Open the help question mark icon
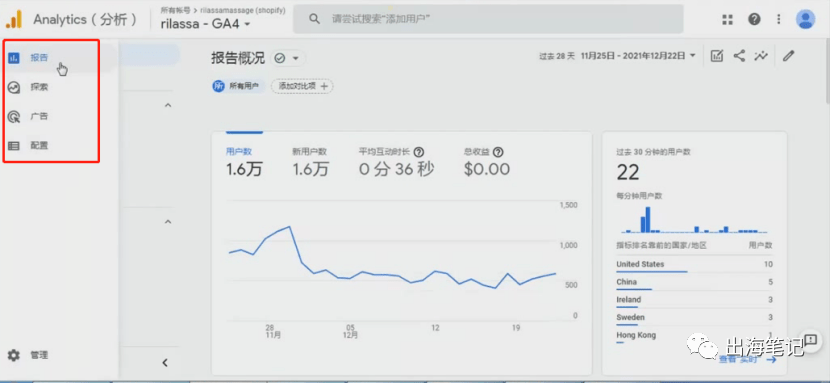 point(754,19)
